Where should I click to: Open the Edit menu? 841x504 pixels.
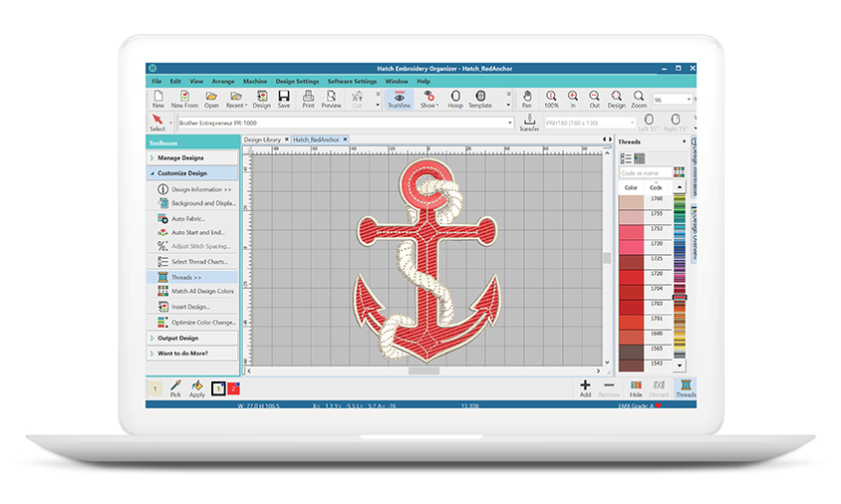[175, 82]
